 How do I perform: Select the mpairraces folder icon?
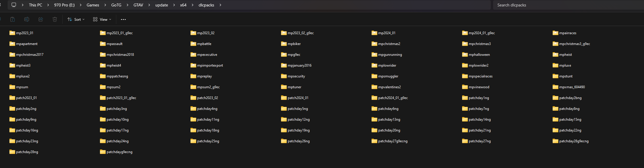click(x=556, y=33)
